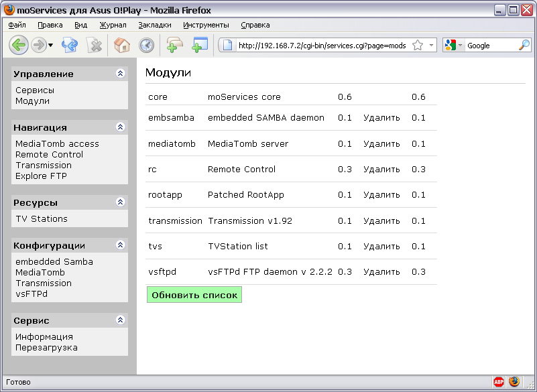
Task: Go to the Home page icon
Action: 121,46
